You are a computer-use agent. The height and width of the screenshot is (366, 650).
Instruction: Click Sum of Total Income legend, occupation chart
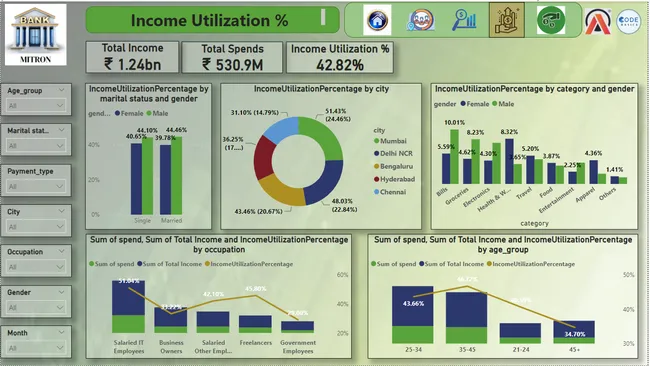(x=169, y=264)
